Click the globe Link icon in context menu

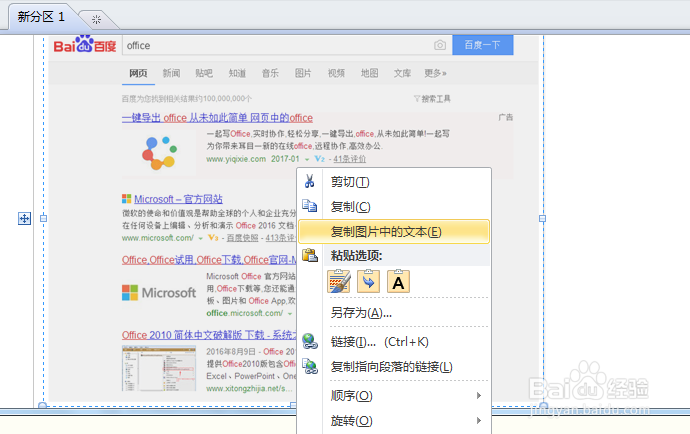[x=310, y=342]
